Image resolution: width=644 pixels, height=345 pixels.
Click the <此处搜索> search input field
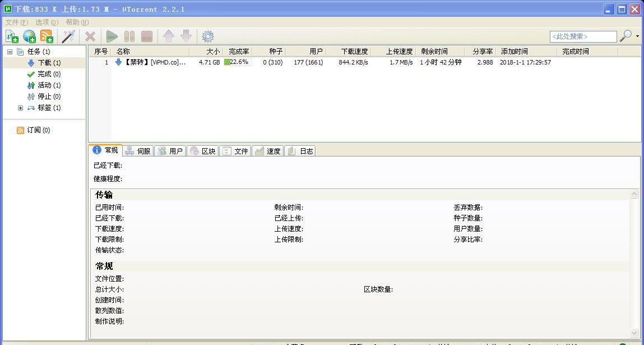[583, 36]
